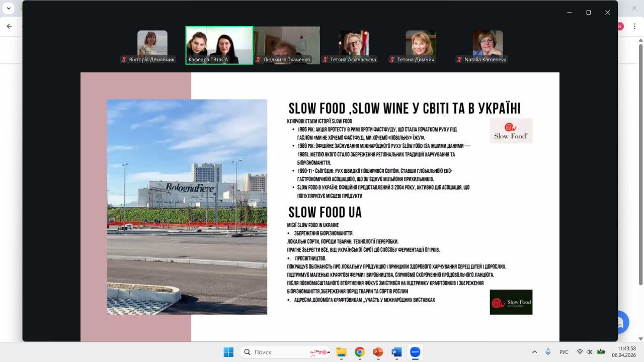Expand the hidden system tray icons
Screen dimensions: 644x362
534,352
